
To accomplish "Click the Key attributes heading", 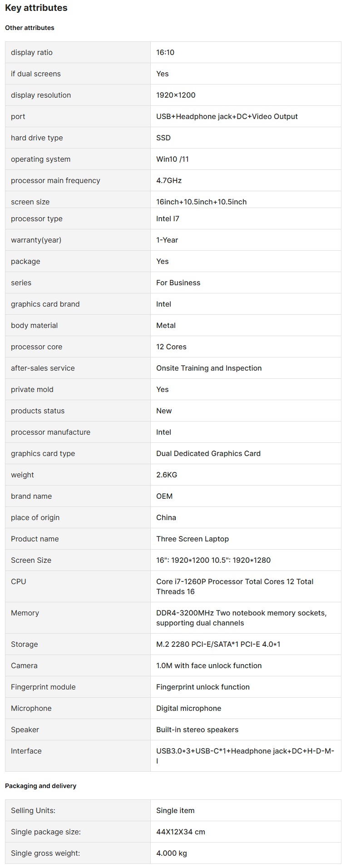I will [x=36, y=8].
